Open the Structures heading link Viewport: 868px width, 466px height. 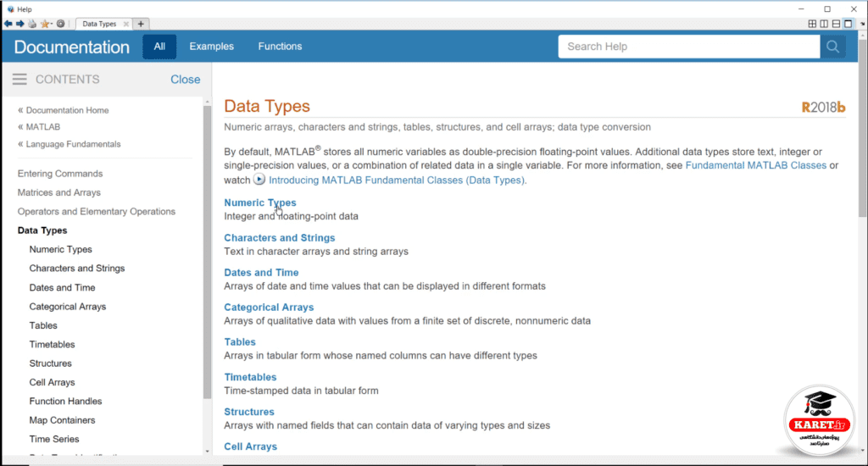pyautogui.click(x=249, y=412)
